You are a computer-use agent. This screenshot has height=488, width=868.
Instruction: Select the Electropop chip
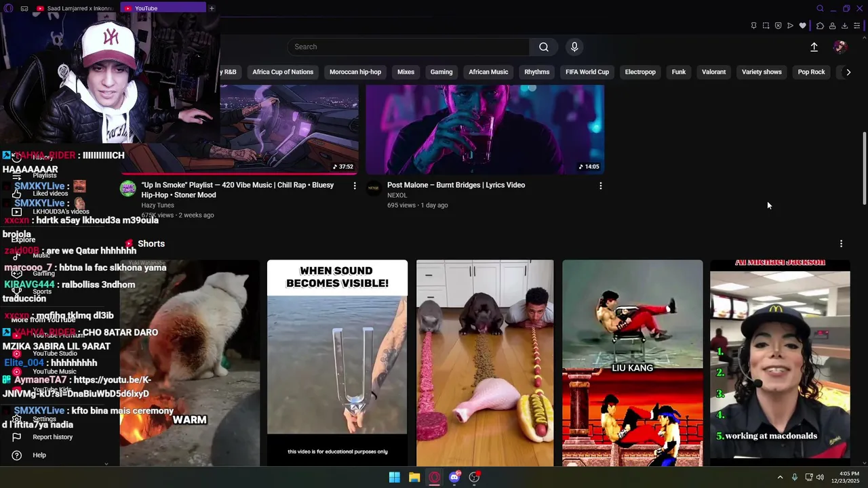(x=640, y=72)
